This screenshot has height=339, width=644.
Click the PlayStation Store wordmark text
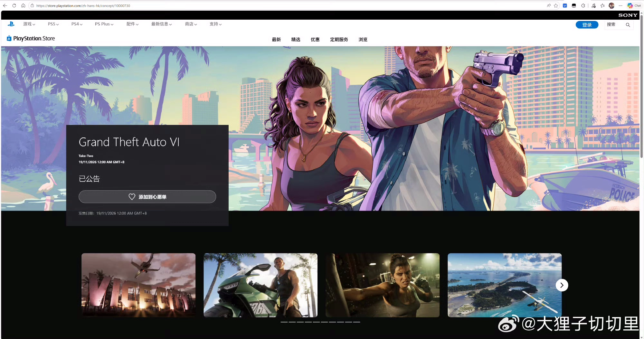34,38
